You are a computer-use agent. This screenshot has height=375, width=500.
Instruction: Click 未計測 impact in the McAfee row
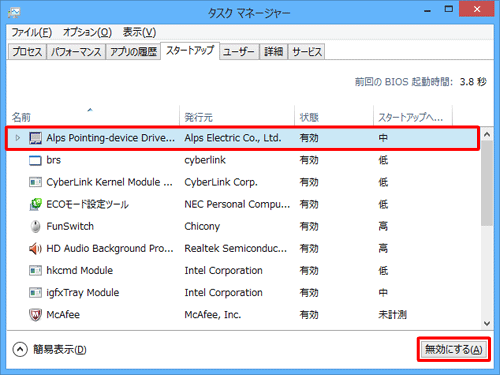click(x=392, y=315)
